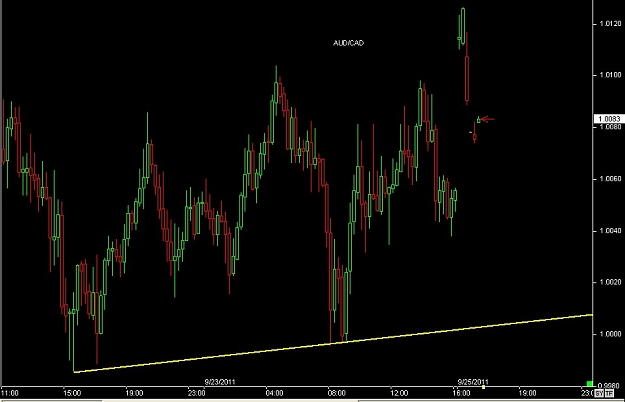Select the AUD/CAD chart title
This screenshot has width=625, height=402.
click(348, 43)
